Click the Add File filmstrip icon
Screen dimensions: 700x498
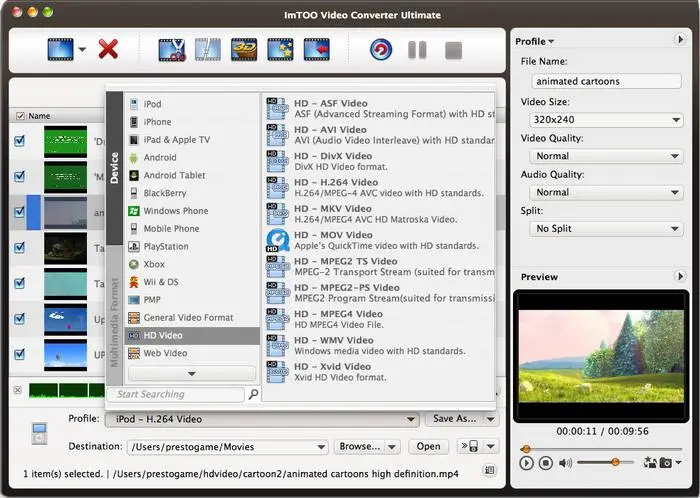60,49
